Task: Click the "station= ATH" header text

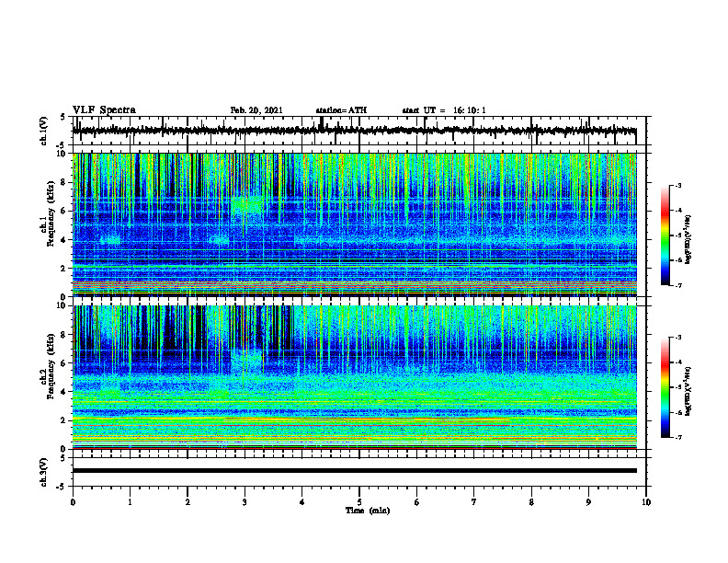Action: tap(341, 110)
